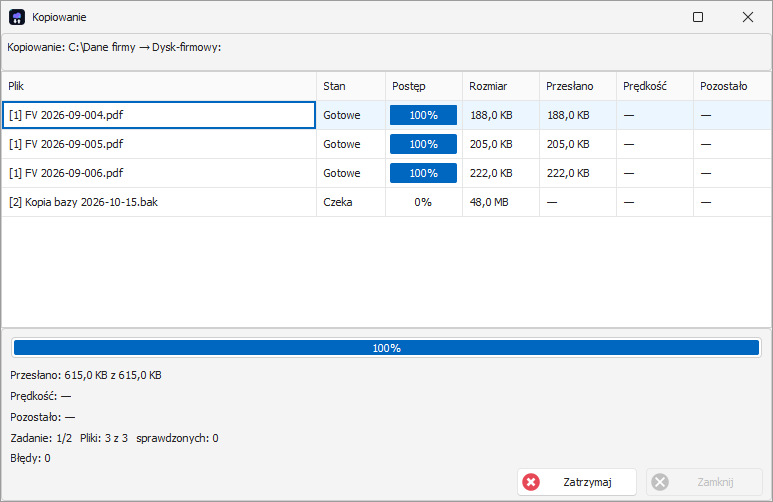
Task: Click progress bar of FV 2026-09-005.pdf
Action: [423, 144]
